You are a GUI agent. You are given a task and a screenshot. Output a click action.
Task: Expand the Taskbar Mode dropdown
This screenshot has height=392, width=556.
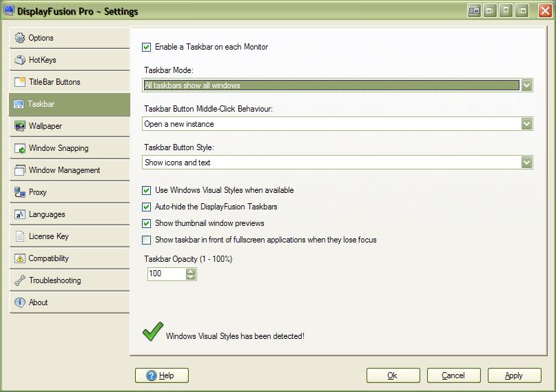point(526,85)
